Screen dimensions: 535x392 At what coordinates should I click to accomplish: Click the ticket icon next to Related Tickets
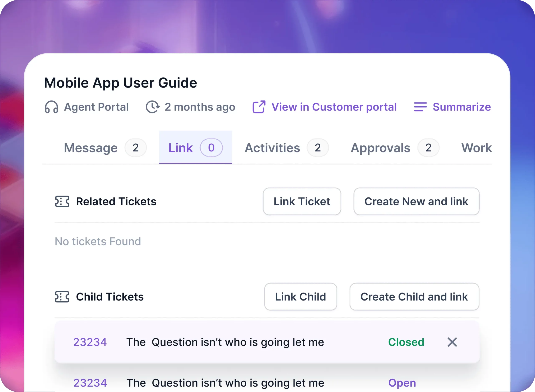click(x=62, y=201)
